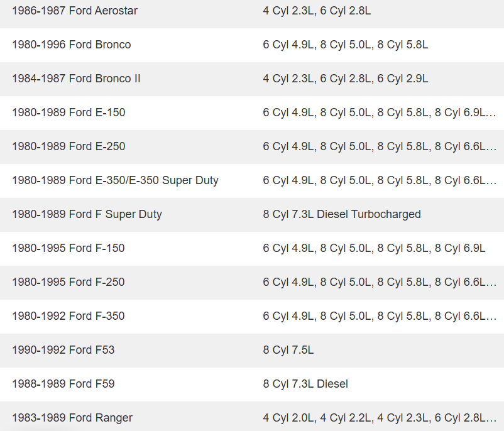Click the truncated engine list for Ford F-250
Screen dimensions: 504x431
[x=380, y=282]
